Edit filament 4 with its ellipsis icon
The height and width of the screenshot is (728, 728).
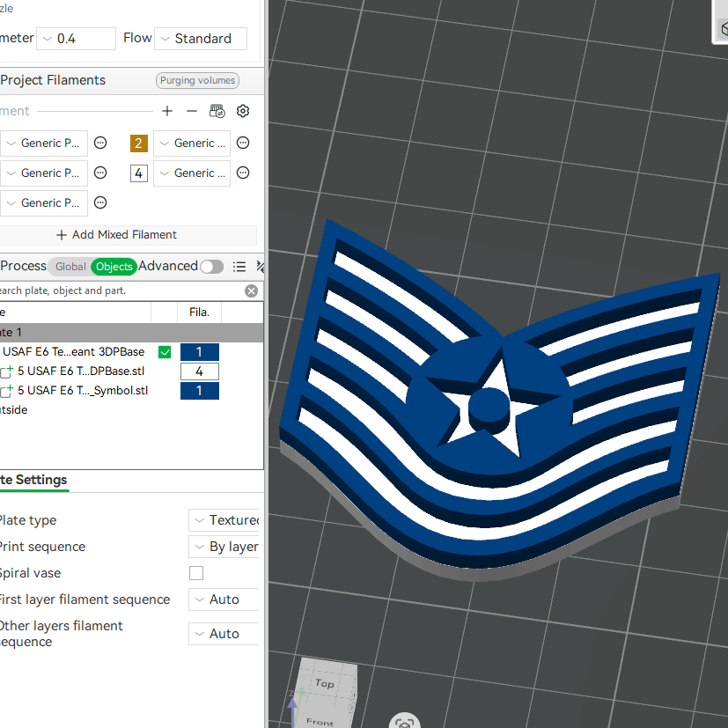[x=243, y=173]
